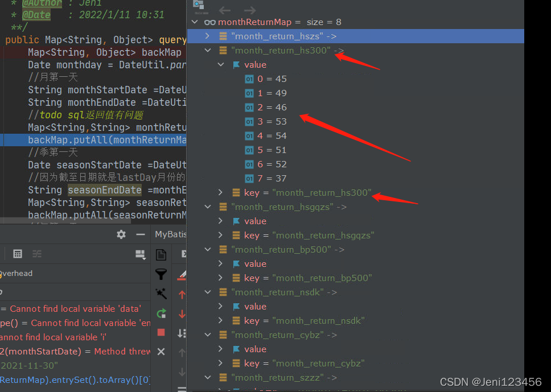Click the grayed up arrow icon
Viewport: 551px width, 392px height.
(x=182, y=352)
